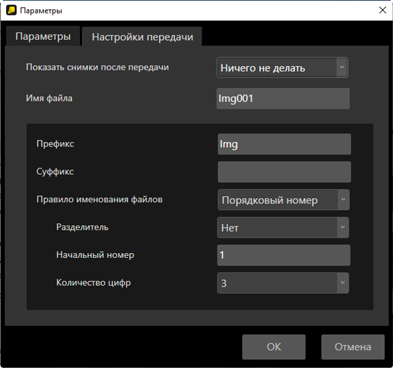Click the Имя файла field showing Img001
The width and height of the screenshot is (393, 368).
pyautogui.click(x=283, y=98)
